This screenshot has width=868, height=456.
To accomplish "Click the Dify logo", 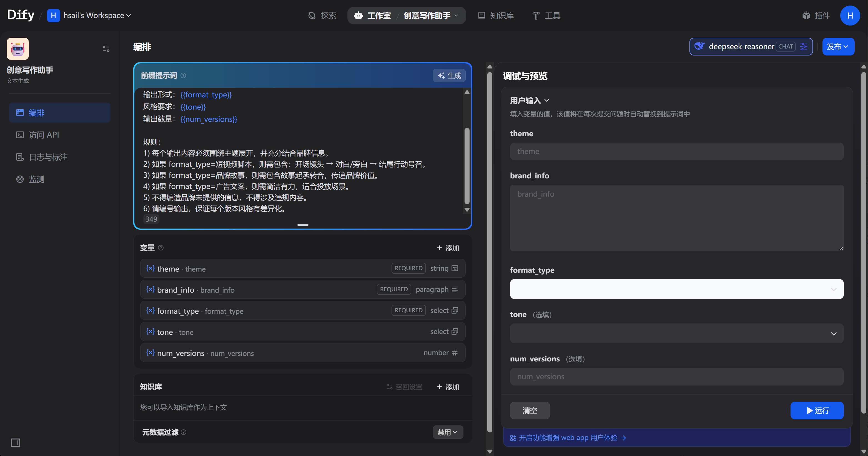I will pyautogui.click(x=21, y=15).
